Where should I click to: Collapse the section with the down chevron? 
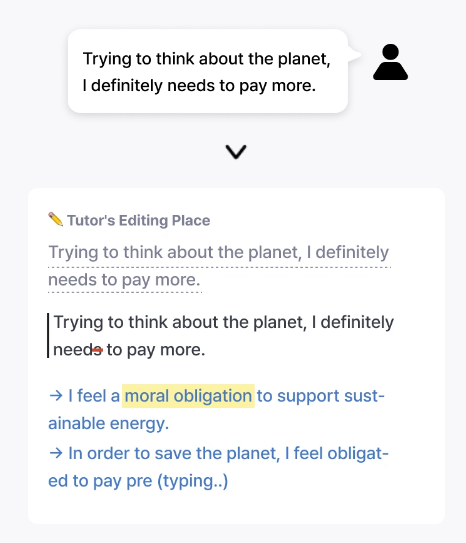(236, 152)
